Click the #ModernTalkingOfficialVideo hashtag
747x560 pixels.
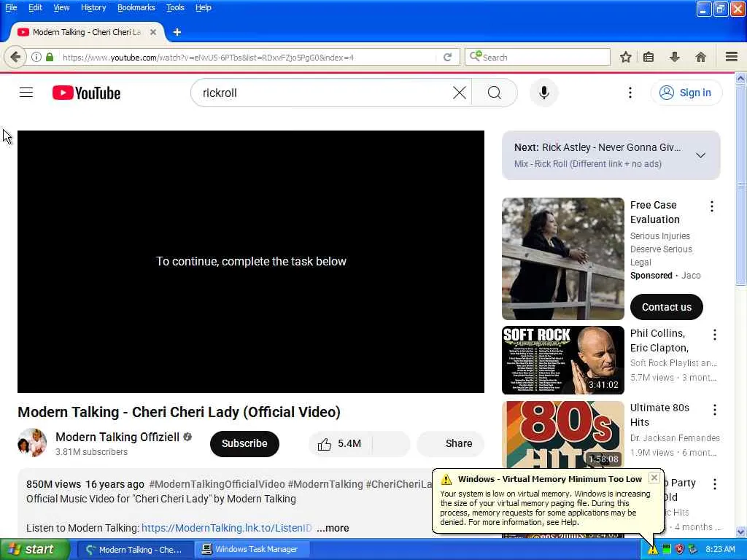[x=217, y=484]
